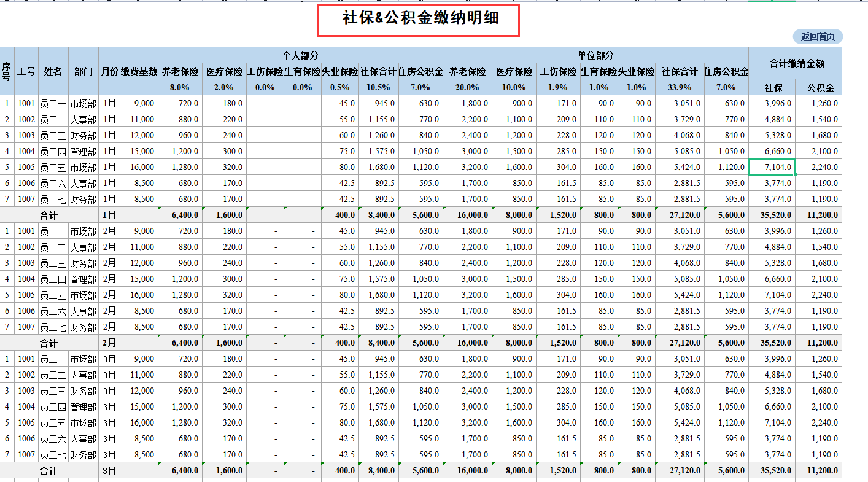Select 单位 社保合计 2,881.5 for 1月 员工七
868x482 pixels.
680,199
